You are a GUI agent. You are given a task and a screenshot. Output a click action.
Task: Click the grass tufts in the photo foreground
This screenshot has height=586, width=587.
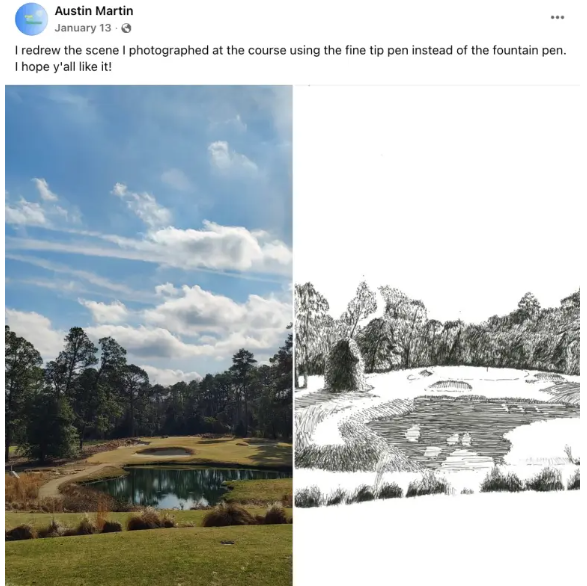click(x=149, y=520)
